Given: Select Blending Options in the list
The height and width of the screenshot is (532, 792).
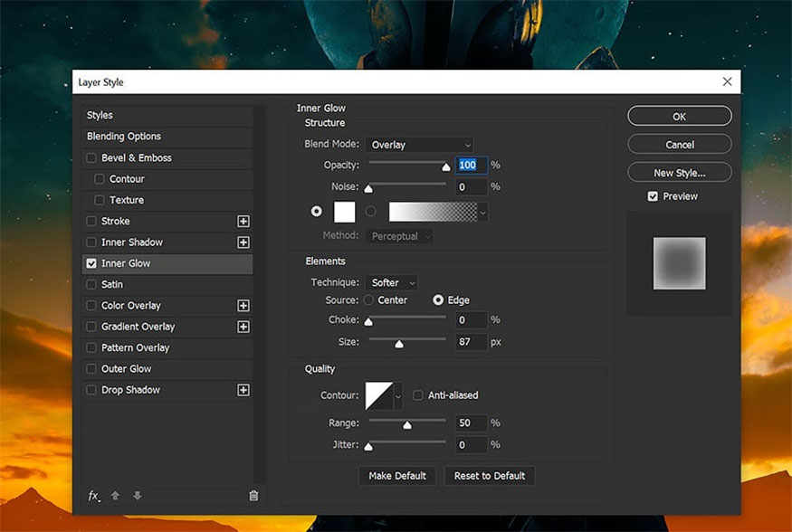Looking at the screenshot, I should [167, 137].
